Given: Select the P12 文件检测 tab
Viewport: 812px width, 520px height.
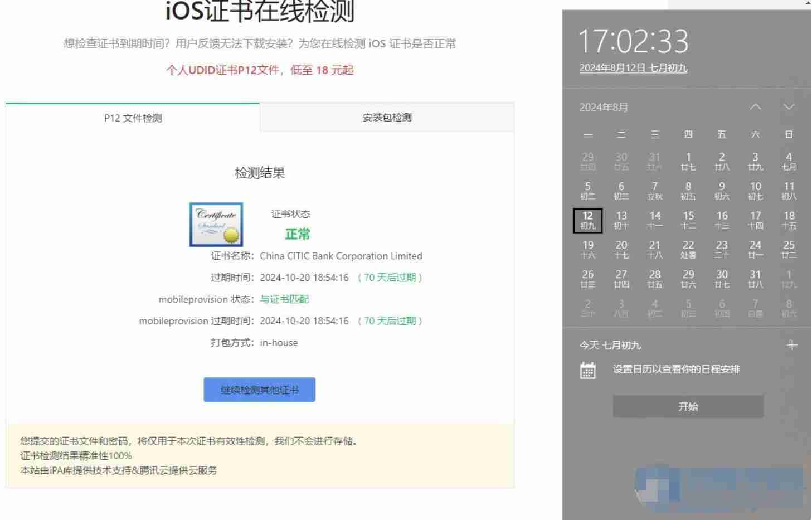Looking at the screenshot, I should click(x=132, y=118).
